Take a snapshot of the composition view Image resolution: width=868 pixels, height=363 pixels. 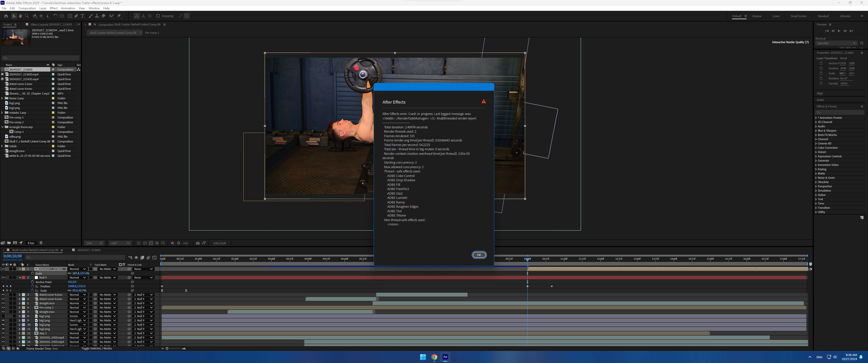coord(198,243)
